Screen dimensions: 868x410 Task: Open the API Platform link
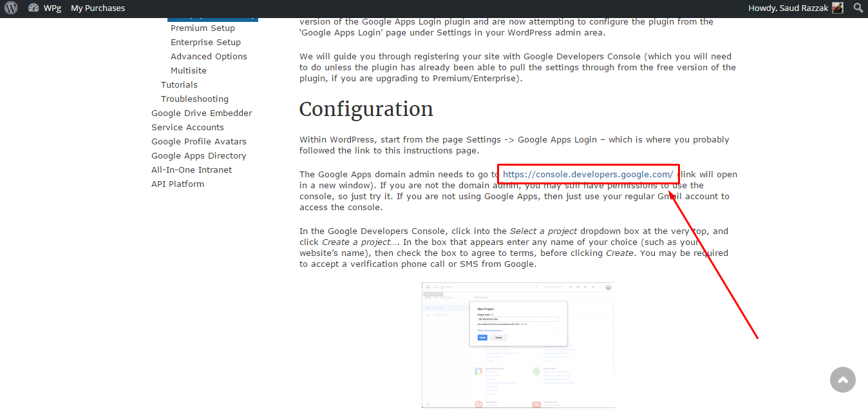click(x=178, y=184)
